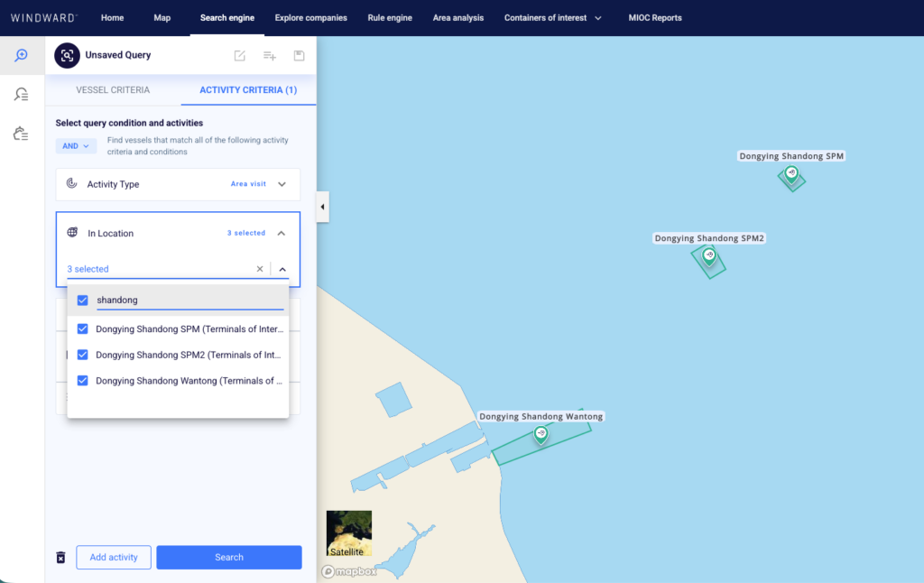924x583 pixels.
Task: Click the Dongying Shandong Wantong map label
Action: tap(541, 416)
